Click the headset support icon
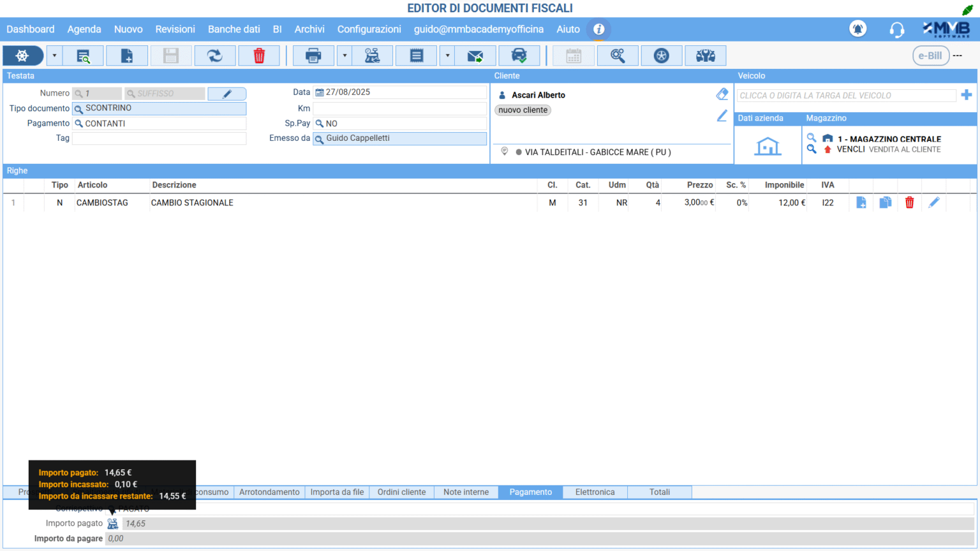The image size is (980, 551). (896, 29)
